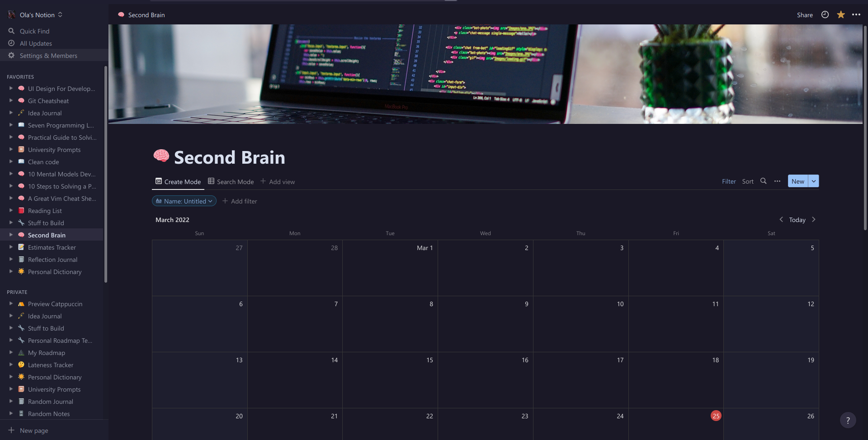Viewport: 868px width, 440px height.
Task: Expand the Reading List toggle arrow
Action: 11,210
